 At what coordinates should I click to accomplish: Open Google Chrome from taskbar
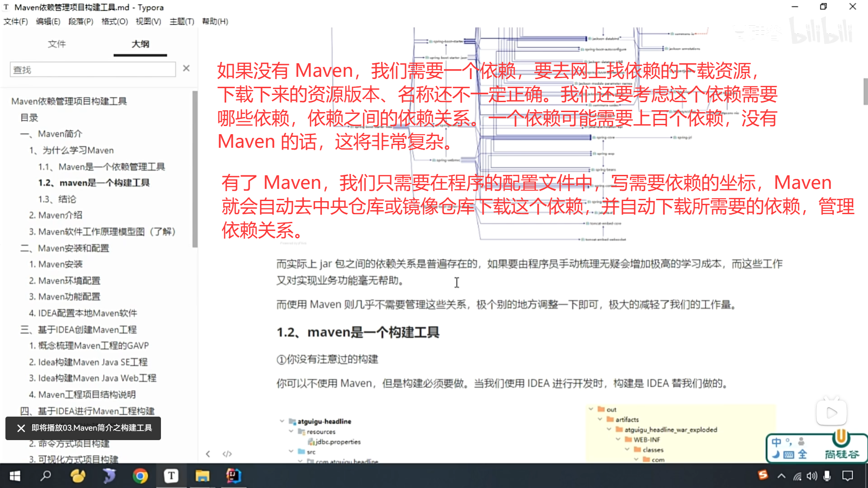pos(140,476)
